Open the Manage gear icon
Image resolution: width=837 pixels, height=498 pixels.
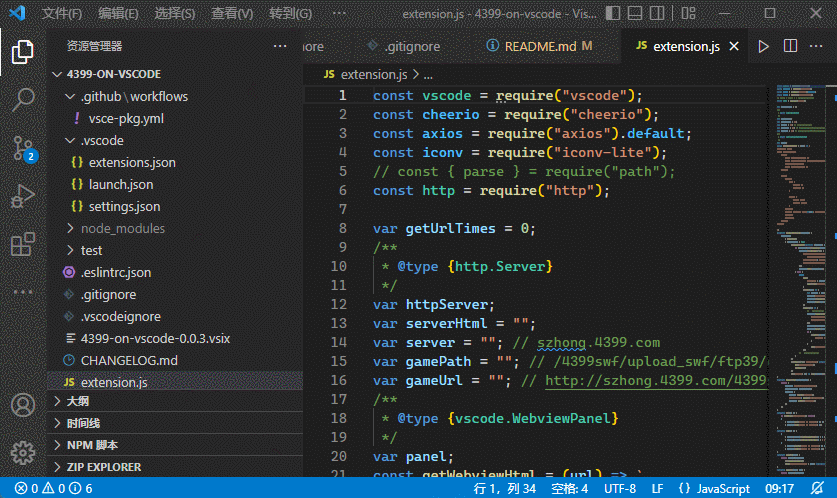(x=22, y=453)
